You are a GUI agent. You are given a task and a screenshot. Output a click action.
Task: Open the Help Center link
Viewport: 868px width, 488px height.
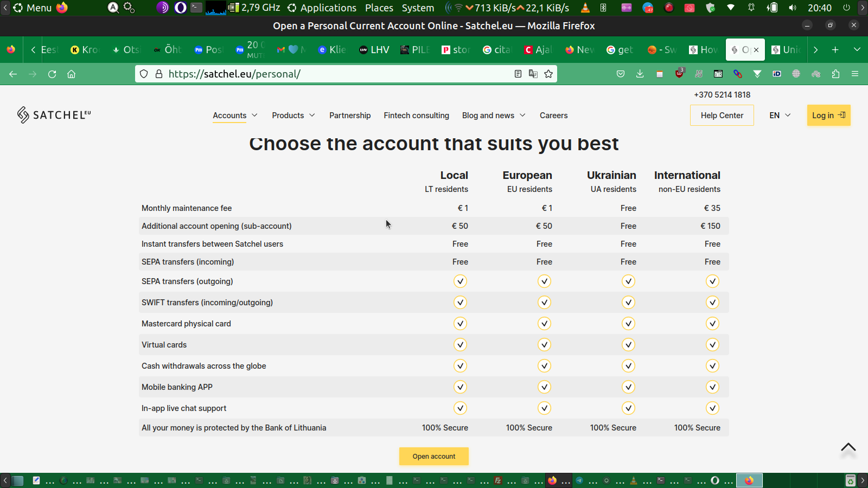(x=722, y=115)
